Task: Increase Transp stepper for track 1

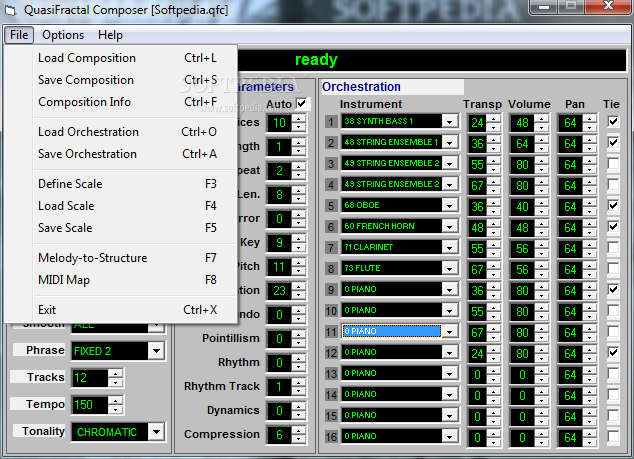Action: (x=493, y=118)
